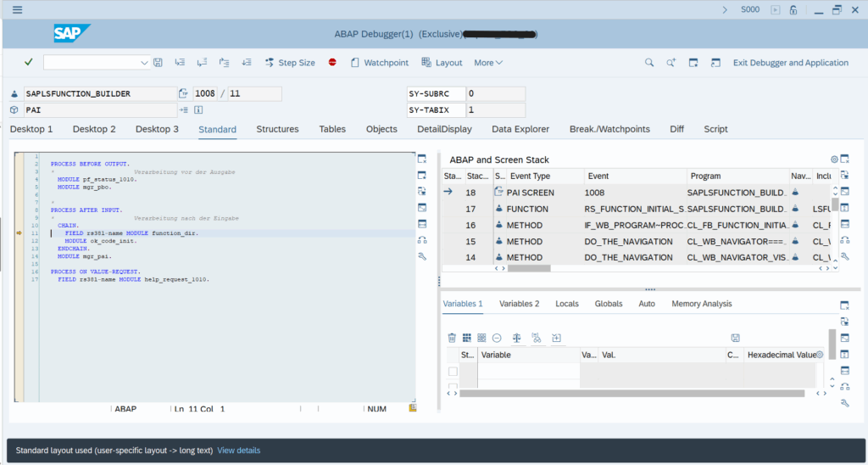The height and width of the screenshot is (465, 868).
Task: Click the save icon in Variables toolbar
Action: click(735, 338)
